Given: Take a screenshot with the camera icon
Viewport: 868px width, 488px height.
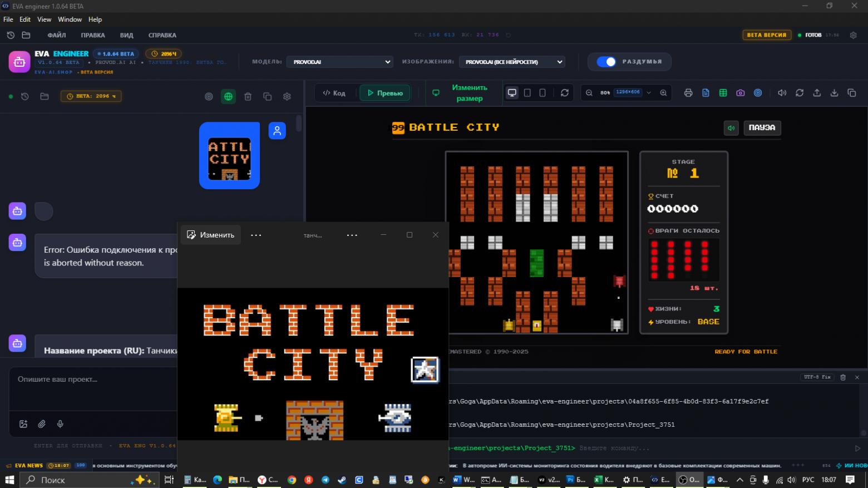Looking at the screenshot, I should coord(740,93).
